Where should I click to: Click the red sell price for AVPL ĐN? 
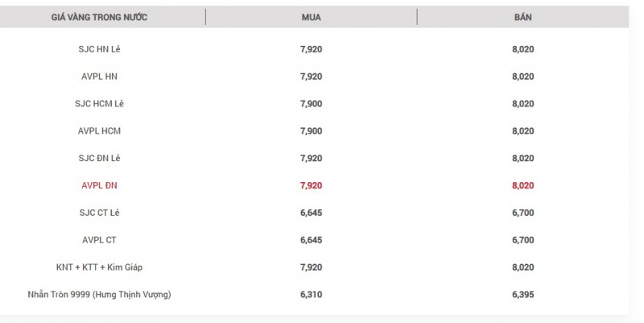522,185
